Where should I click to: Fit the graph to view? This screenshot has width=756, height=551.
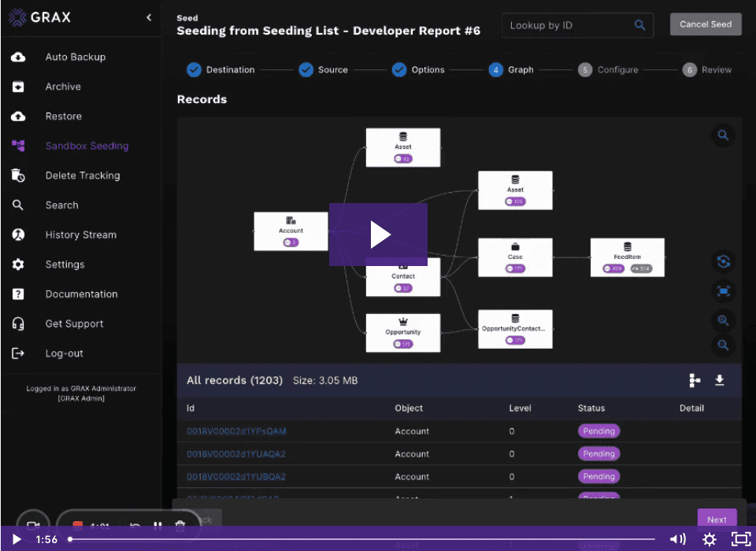723,291
